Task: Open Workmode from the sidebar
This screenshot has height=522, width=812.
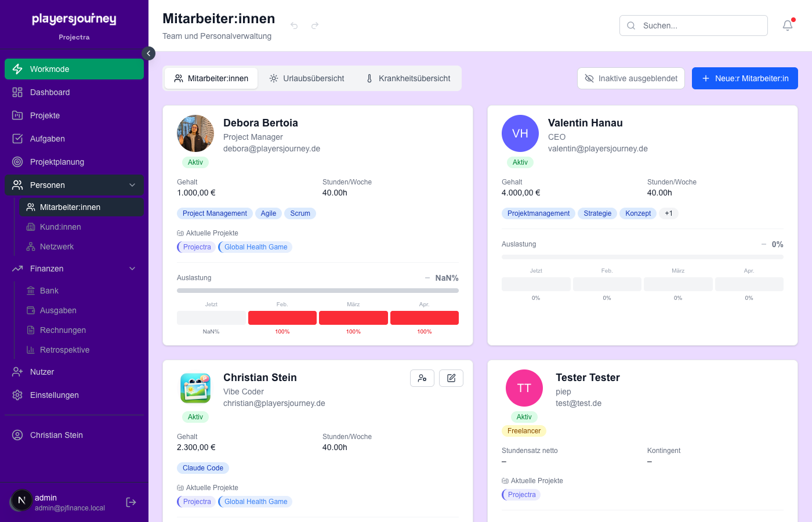Action: pyautogui.click(x=74, y=69)
